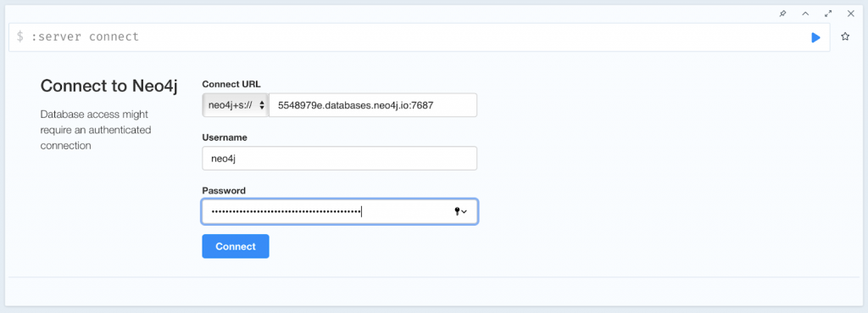Click the Username label
Screen dimensions: 868x313
(224, 137)
